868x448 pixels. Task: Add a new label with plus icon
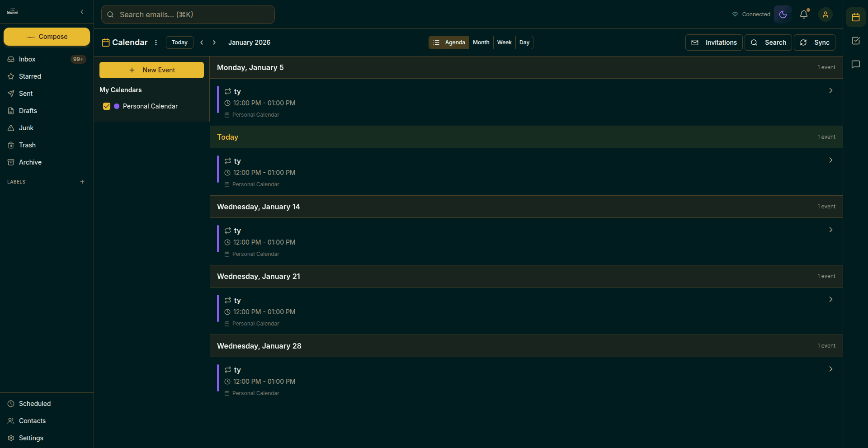point(82,182)
